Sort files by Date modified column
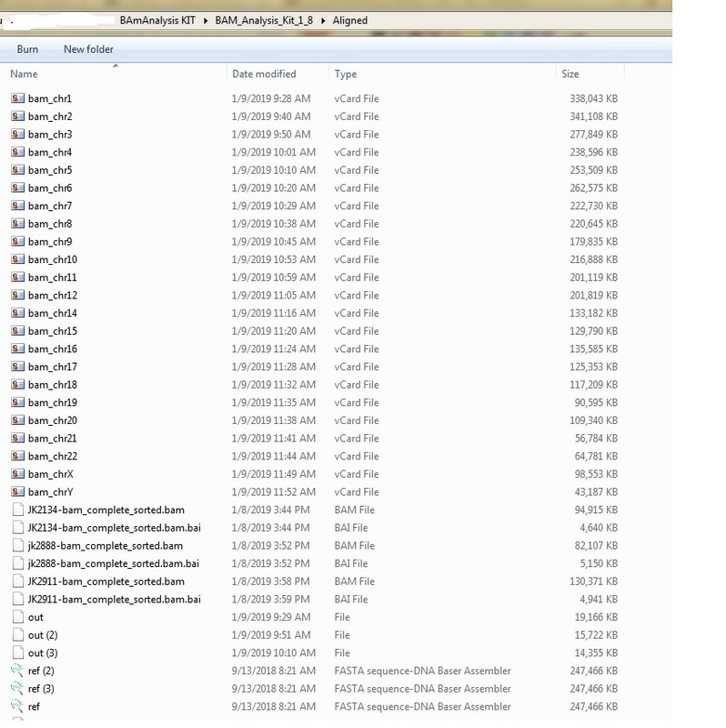 [264, 74]
